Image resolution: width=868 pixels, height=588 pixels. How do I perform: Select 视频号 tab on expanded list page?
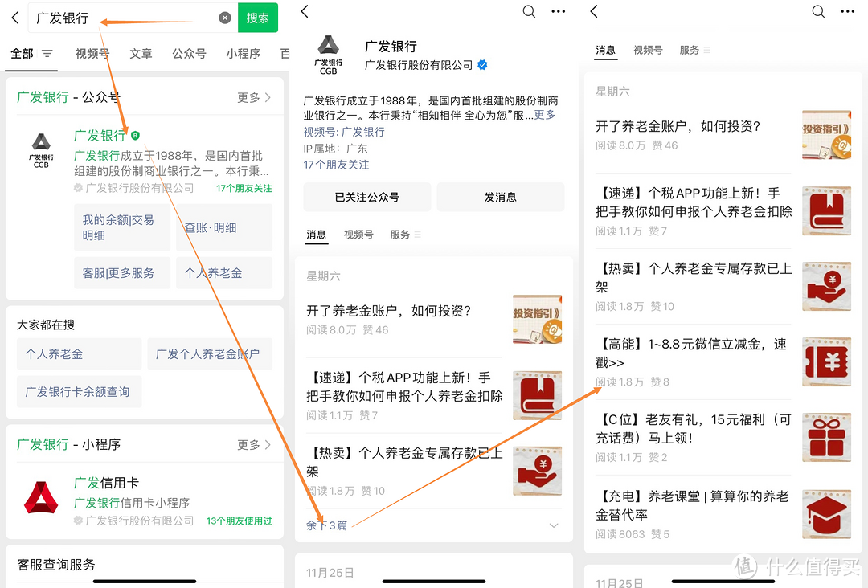point(648,51)
